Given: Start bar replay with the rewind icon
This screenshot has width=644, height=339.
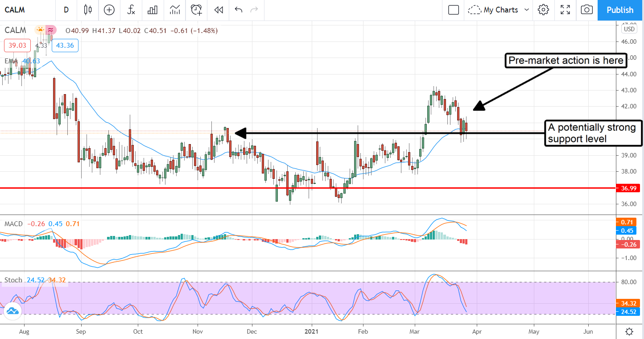Looking at the screenshot, I should tap(218, 10).
